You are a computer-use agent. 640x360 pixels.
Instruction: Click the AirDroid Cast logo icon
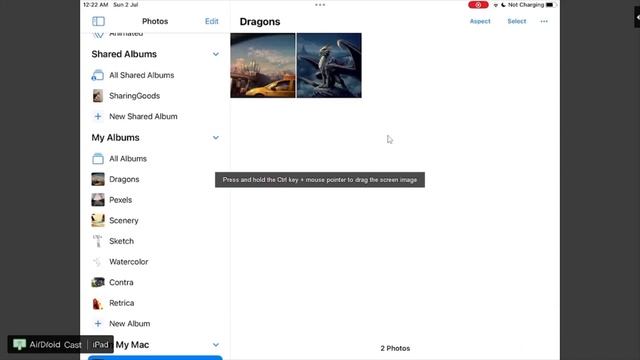click(x=19, y=344)
